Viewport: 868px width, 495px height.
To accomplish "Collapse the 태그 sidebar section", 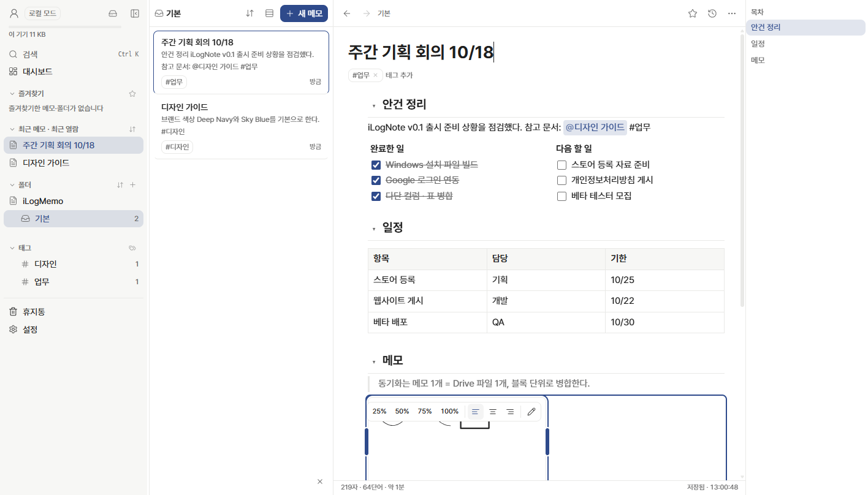I will 12,248.
